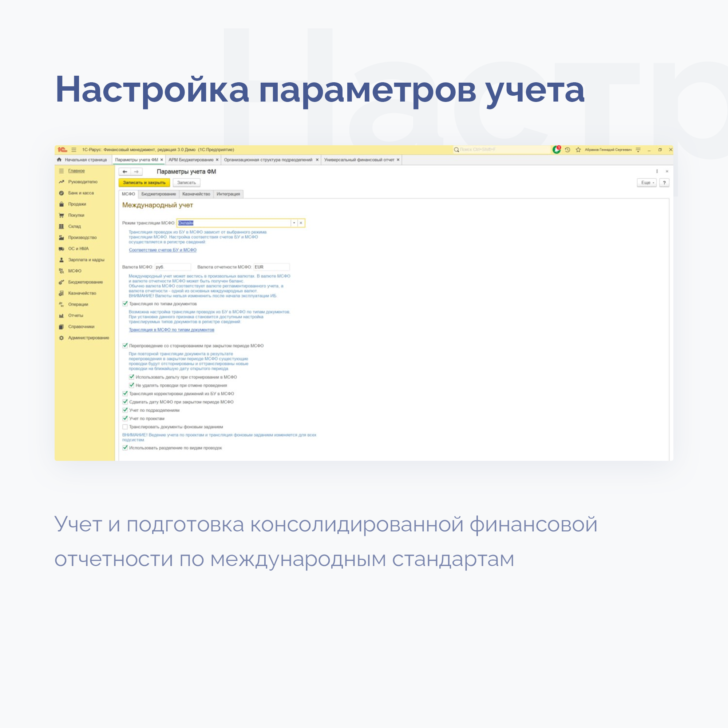Click the Записать и закрыть button
The image size is (728, 728).
click(x=144, y=183)
